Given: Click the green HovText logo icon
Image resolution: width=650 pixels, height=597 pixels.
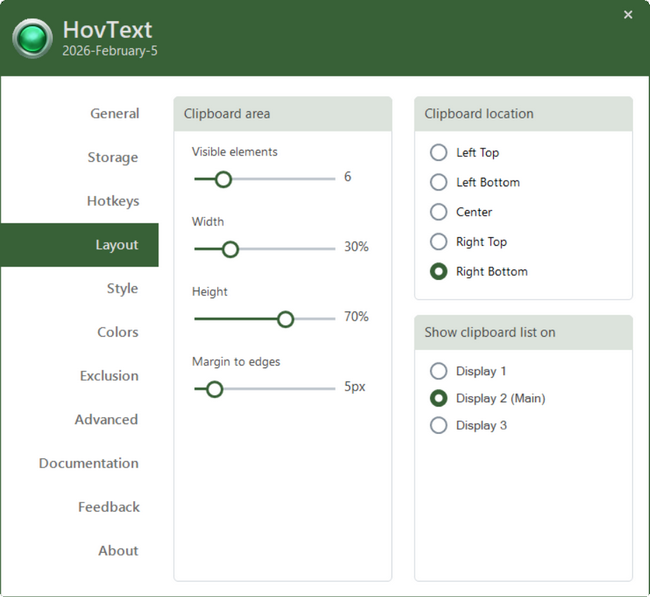Looking at the screenshot, I should pyautogui.click(x=32, y=39).
